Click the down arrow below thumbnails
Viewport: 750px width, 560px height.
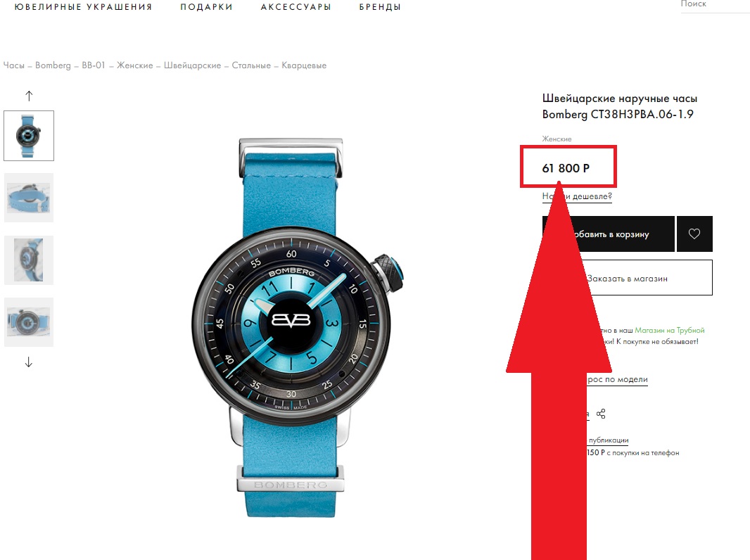coord(29,362)
